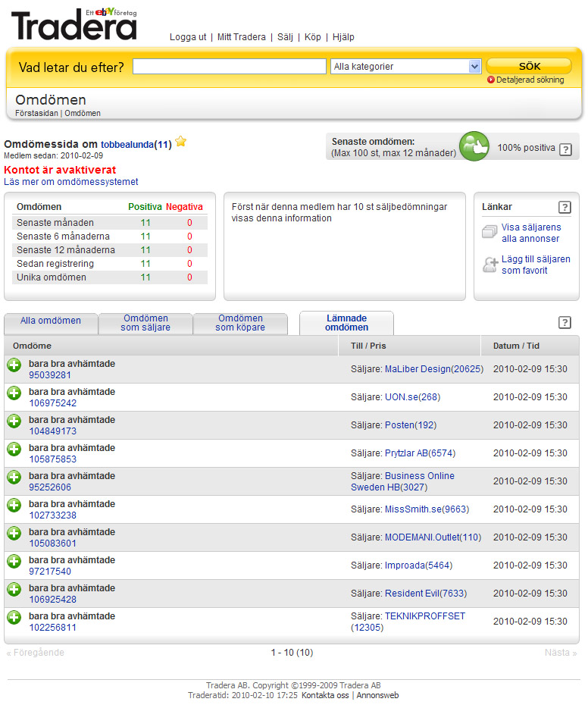Click help icon right of the feedback tabs
Viewport: 588px width, 708px height.
tap(565, 322)
